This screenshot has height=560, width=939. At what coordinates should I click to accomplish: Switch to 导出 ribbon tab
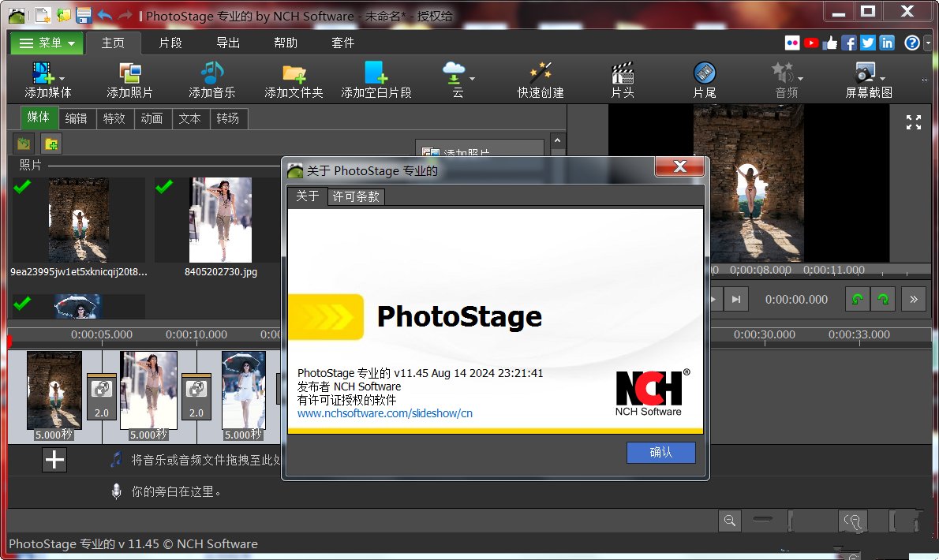[x=227, y=43]
